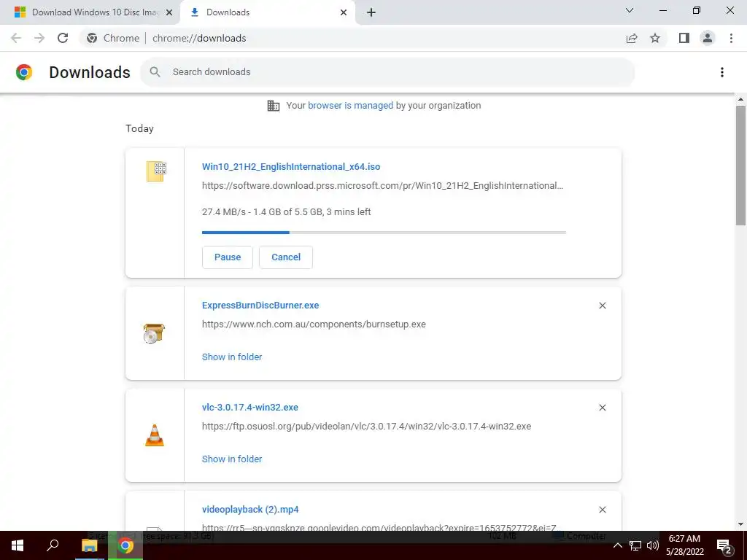The height and width of the screenshot is (560, 747).
Task: Click the scrollbar up arrow
Action: [740, 99]
